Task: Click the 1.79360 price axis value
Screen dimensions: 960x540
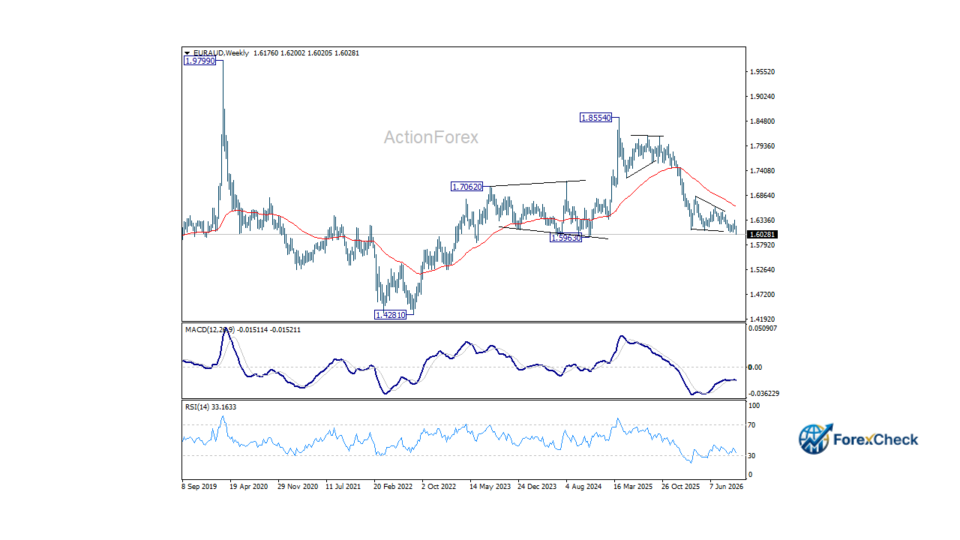Action: [762, 146]
